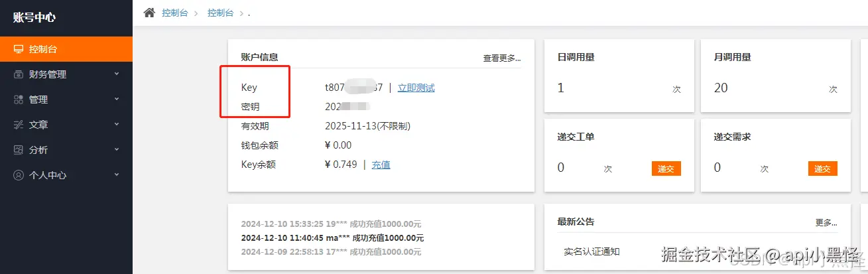868x274 pixels.
Task: Click the 充值 link beside Key余额
Action: (381, 165)
